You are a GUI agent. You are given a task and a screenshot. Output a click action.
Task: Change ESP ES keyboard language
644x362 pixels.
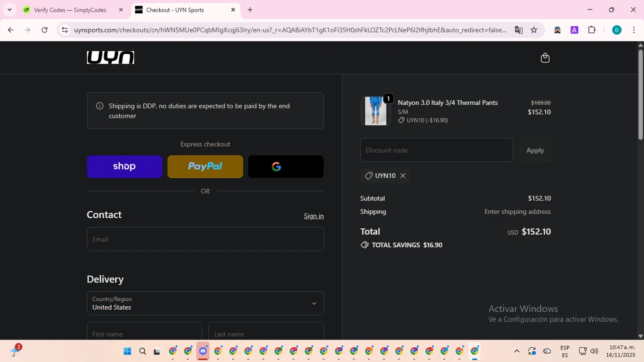565,351
